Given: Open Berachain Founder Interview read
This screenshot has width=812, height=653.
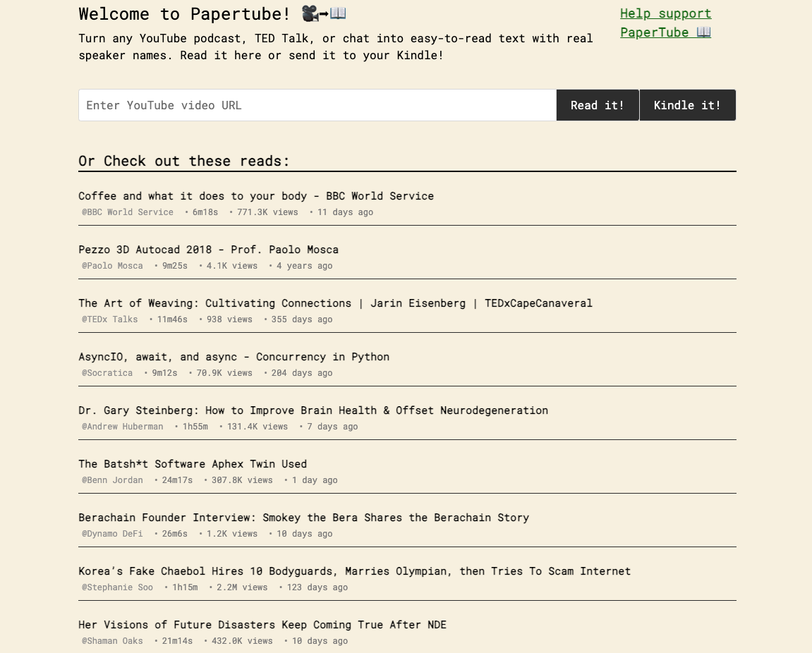Looking at the screenshot, I should pyautogui.click(x=303, y=518).
